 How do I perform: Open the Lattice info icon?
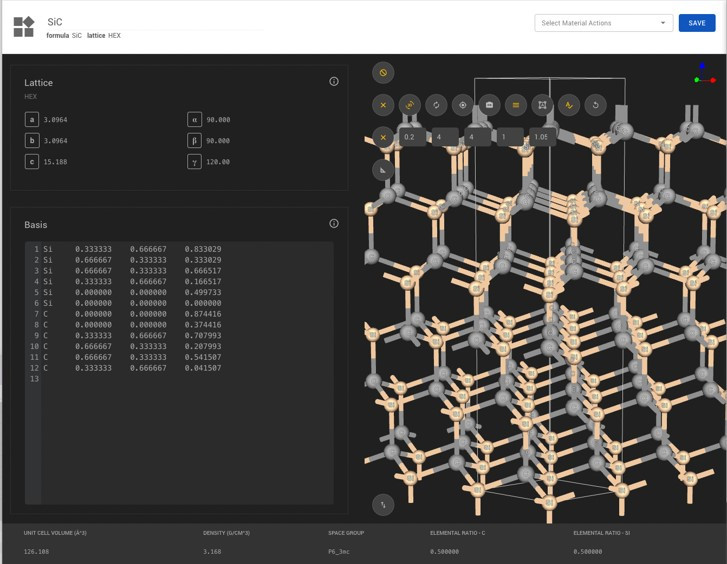point(334,82)
